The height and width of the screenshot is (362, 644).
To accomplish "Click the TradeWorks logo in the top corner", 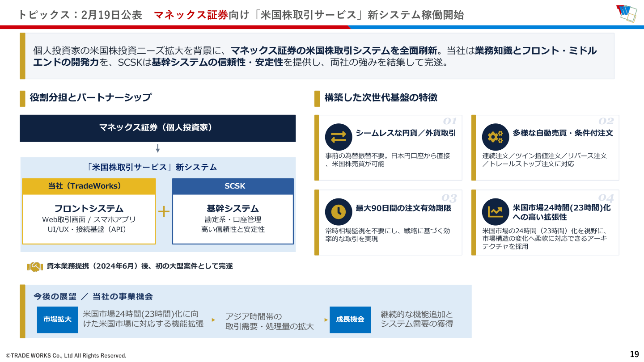I will [x=626, y=13].
